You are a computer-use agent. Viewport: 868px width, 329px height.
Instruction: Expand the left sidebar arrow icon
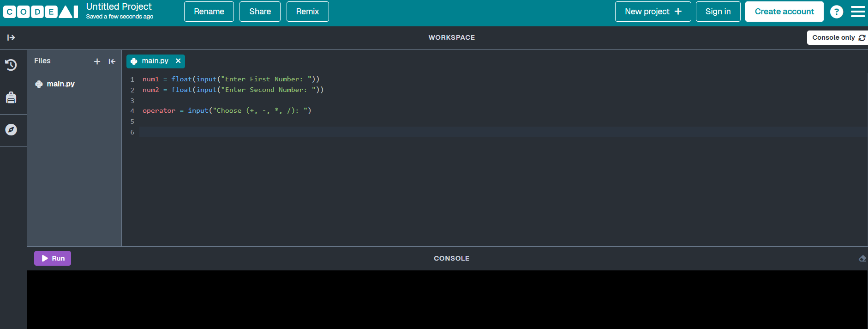pos(11,37)
